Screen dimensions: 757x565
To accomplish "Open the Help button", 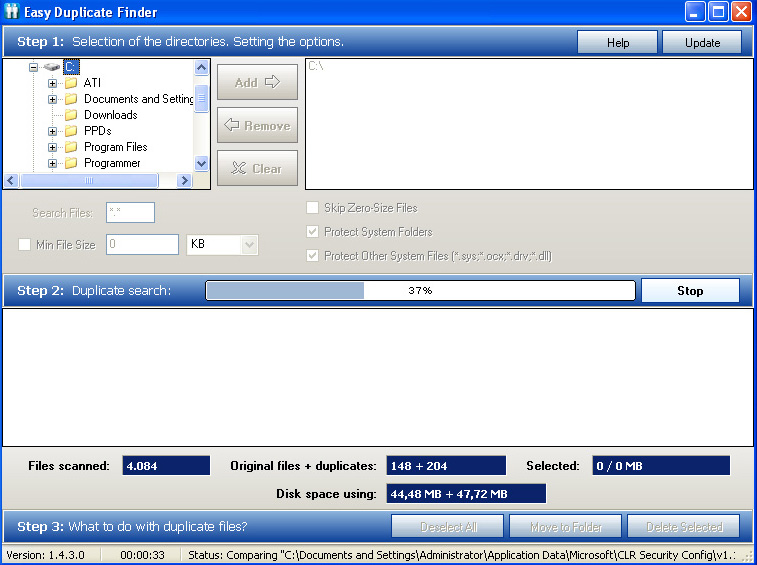I will [x=617, y=42].
